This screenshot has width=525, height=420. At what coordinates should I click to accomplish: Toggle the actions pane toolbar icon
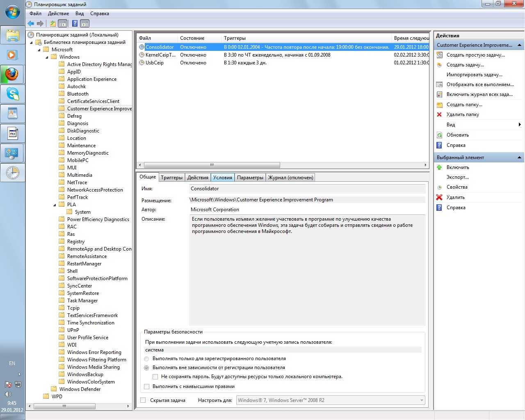(85, 23)
